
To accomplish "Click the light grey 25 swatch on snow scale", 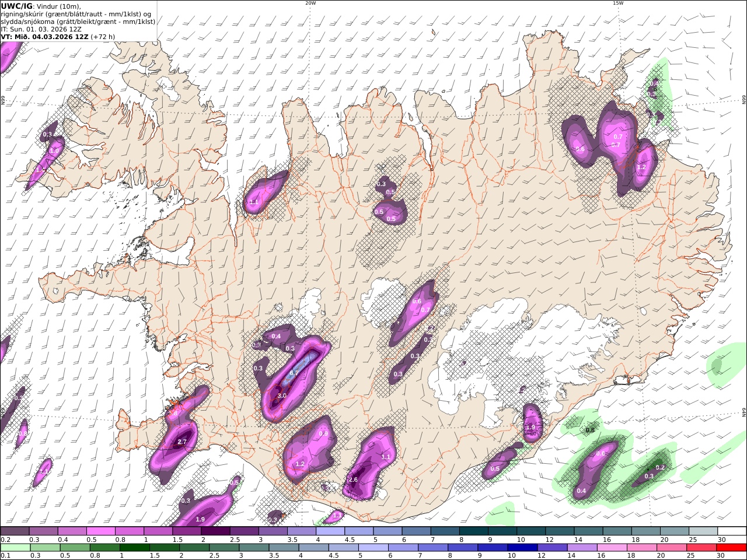I will [x=704, y=531].
